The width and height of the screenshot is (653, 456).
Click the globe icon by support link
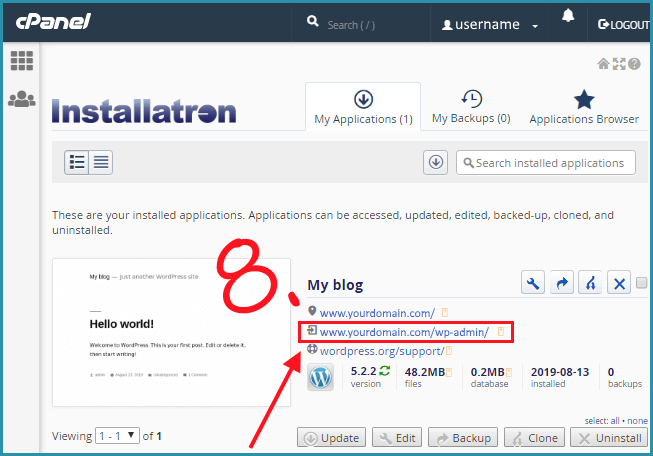pyautogui.click(x=312, y=349)
